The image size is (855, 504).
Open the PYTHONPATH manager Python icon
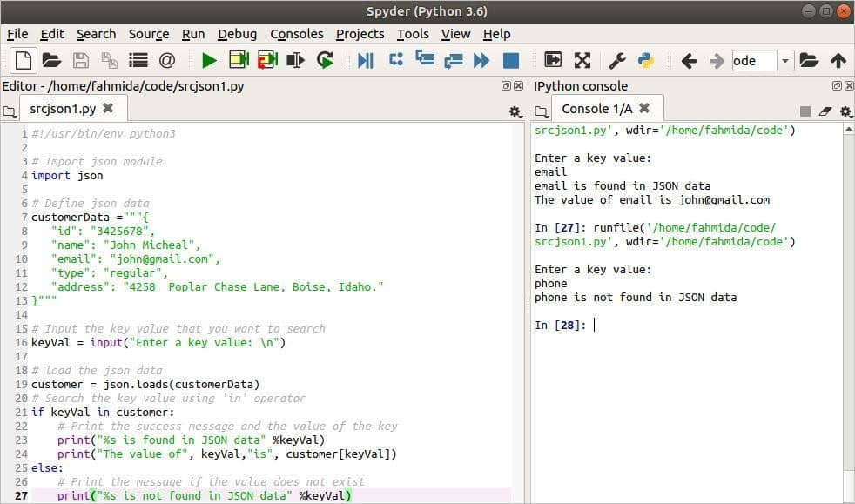(x=643, y=61)
